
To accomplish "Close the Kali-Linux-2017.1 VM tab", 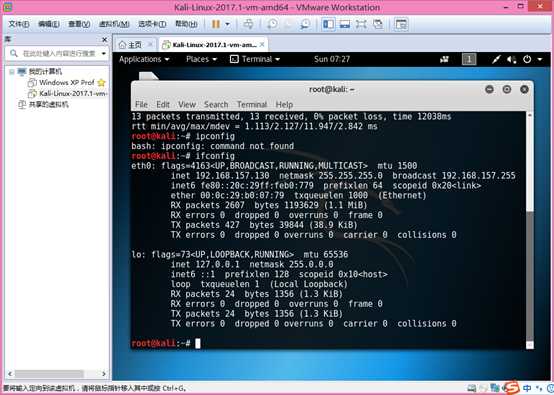I will pos(262,45).
